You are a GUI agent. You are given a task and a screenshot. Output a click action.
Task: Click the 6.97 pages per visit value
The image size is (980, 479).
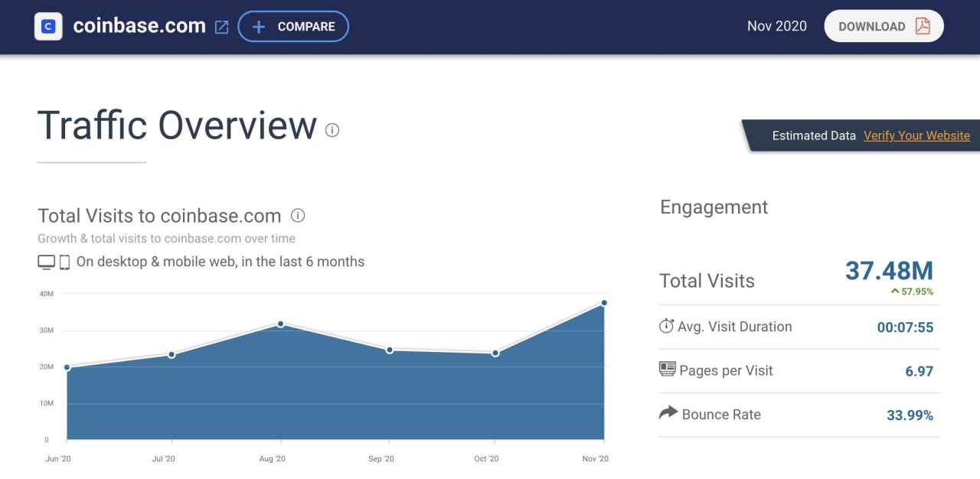click(920, 372)
